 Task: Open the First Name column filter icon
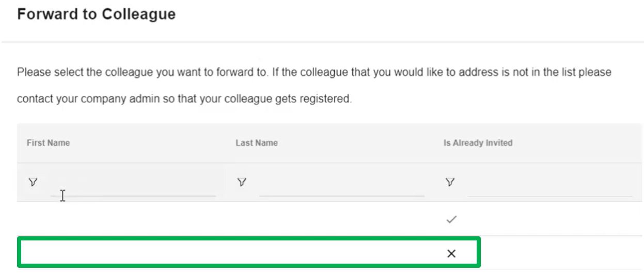click(x=33, y=182)
